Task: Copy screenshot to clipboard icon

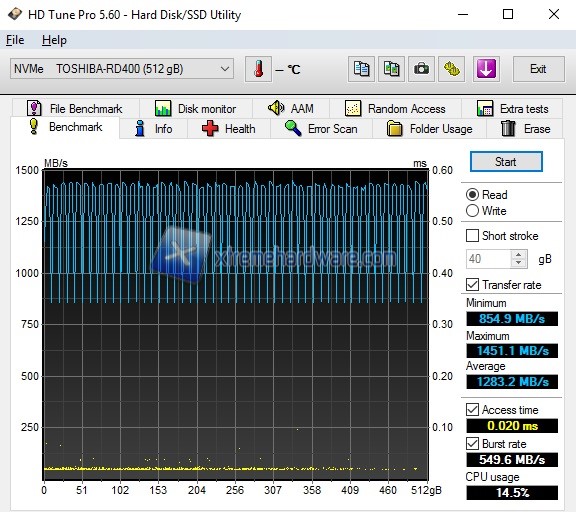Action: point(391,69)
